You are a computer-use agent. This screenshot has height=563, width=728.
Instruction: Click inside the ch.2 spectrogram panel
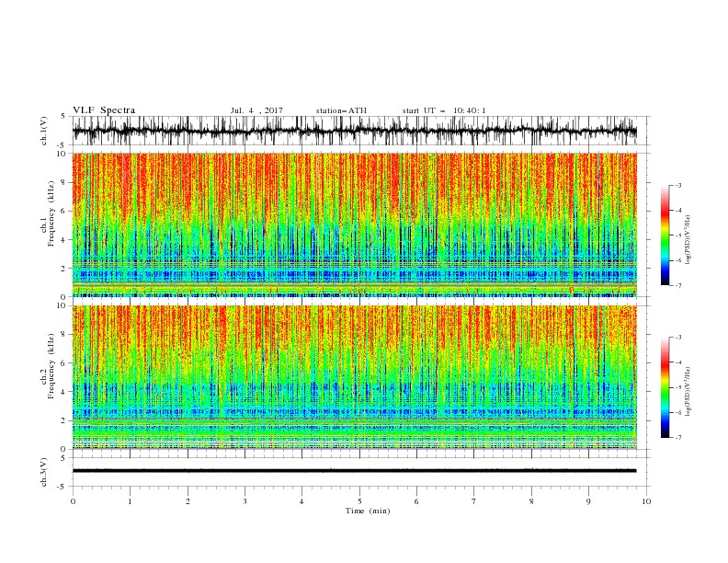354,377
